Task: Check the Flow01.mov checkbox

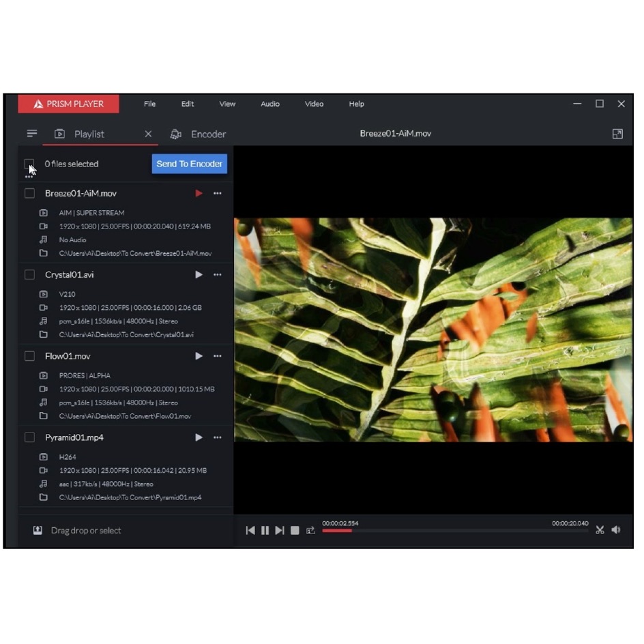Action: tap(29, 355)
